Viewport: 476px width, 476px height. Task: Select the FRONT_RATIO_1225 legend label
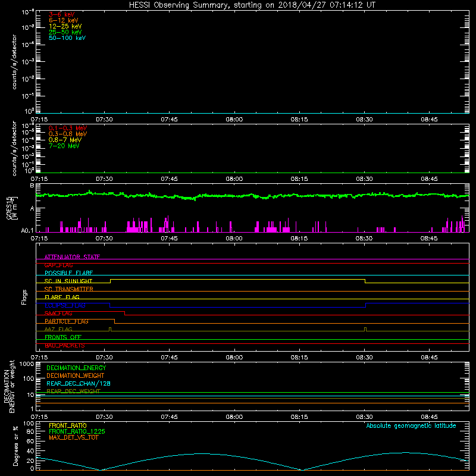pos(77,431)
